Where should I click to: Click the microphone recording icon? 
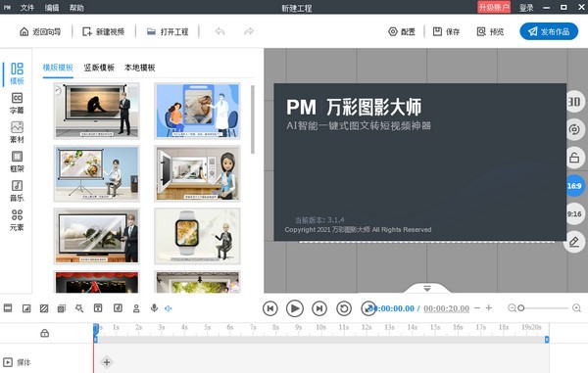[x=154, y=308]
